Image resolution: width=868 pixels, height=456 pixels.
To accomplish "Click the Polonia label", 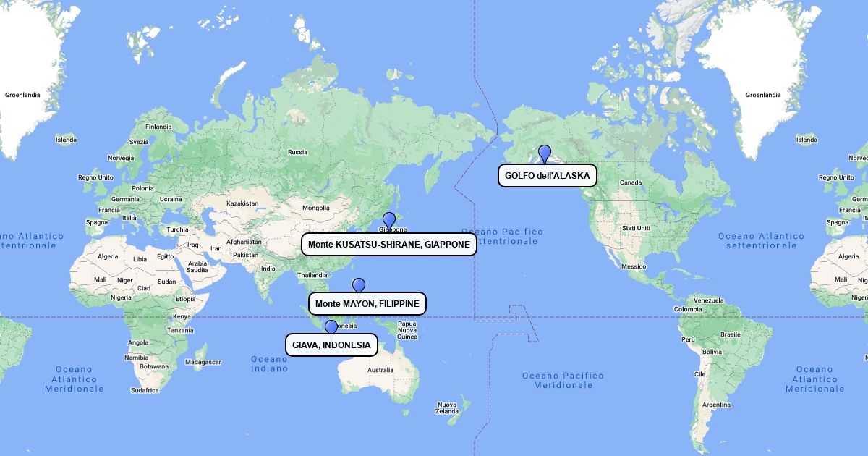I will point(142,188).
